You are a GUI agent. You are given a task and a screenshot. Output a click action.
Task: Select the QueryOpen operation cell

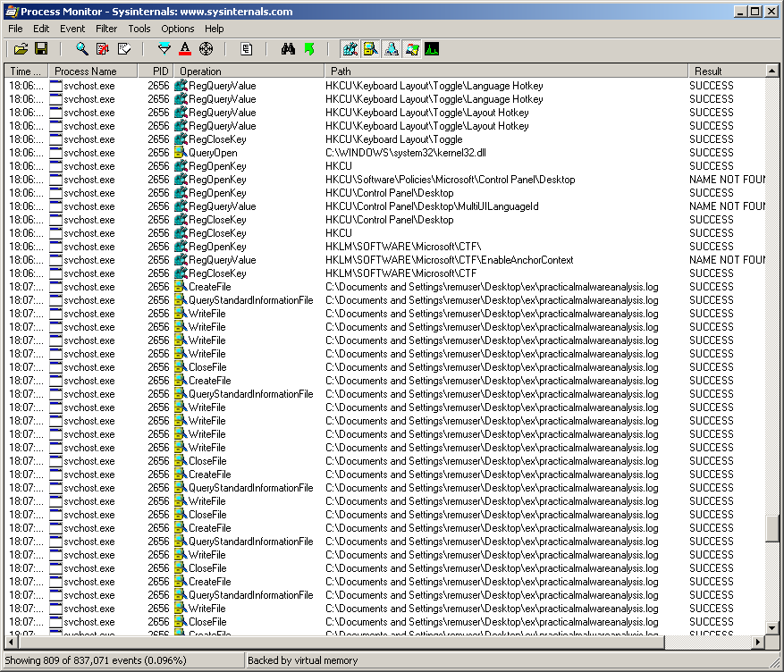tap(213, 153)
